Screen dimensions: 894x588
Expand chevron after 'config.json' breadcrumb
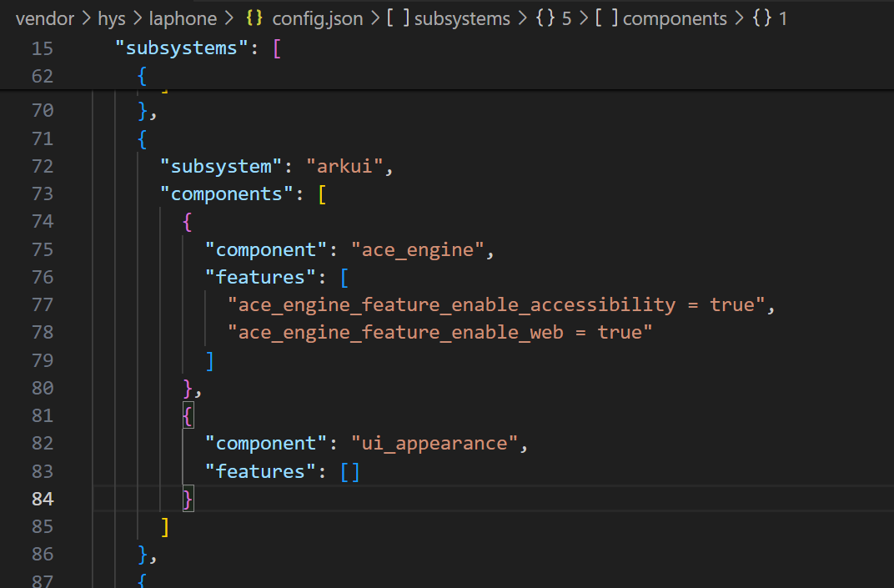pos(375,19)
